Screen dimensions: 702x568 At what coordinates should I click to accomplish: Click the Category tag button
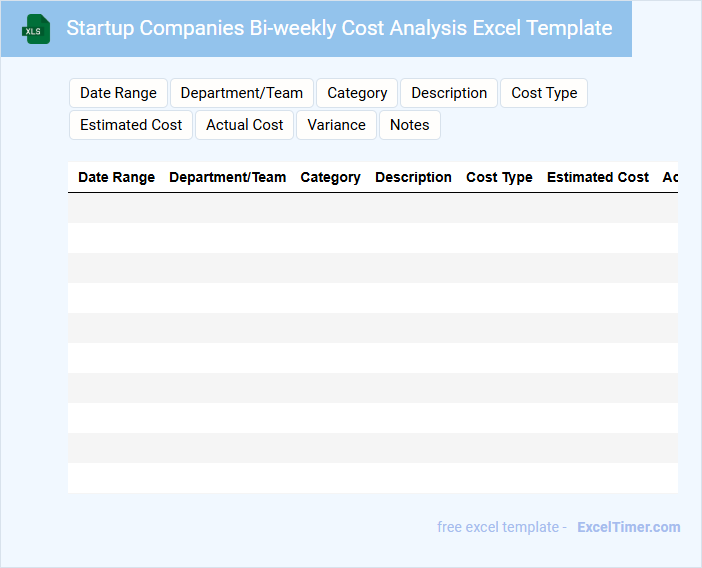(x=357, y=93)
